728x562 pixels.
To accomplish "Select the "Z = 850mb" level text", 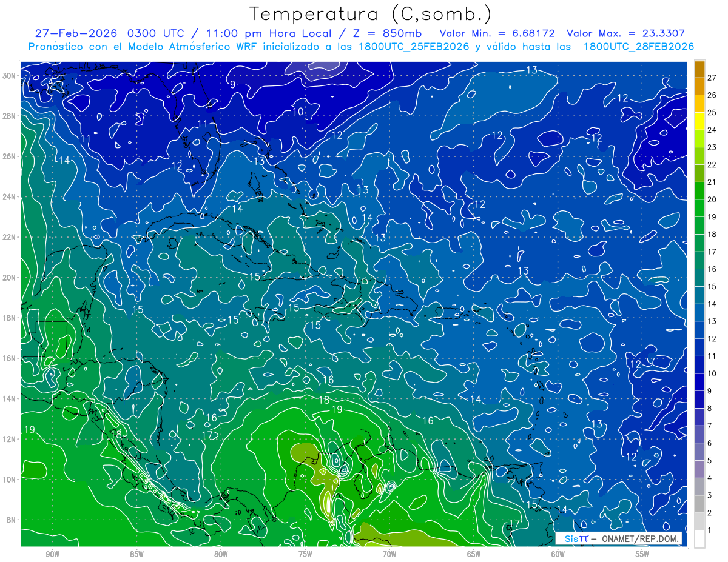I will point(386,33).
